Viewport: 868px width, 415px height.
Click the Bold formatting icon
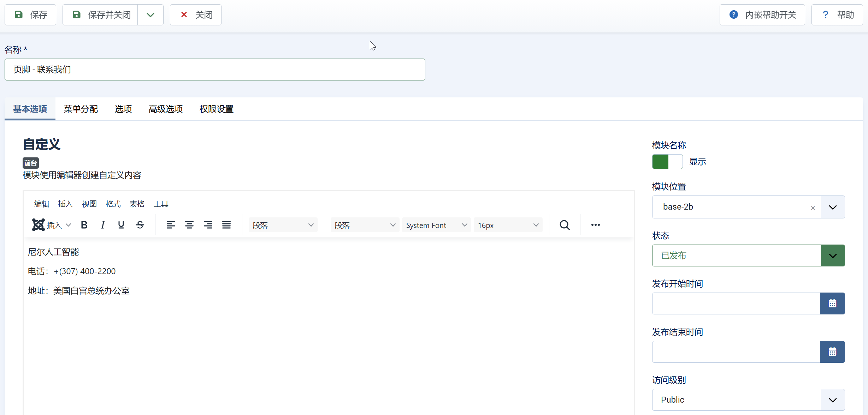[84, 225]
